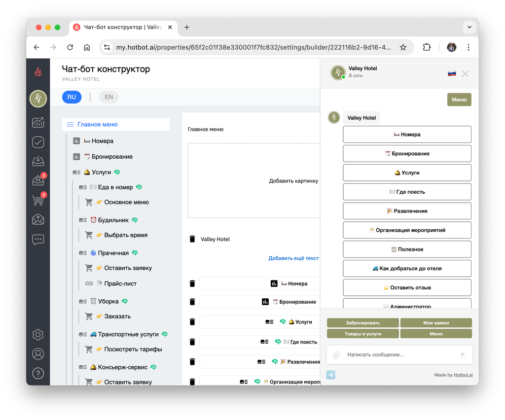Screen dimensions: 505x420
Task: Collapse the Еда в номер tree node
Action: [x=83, y=187]
